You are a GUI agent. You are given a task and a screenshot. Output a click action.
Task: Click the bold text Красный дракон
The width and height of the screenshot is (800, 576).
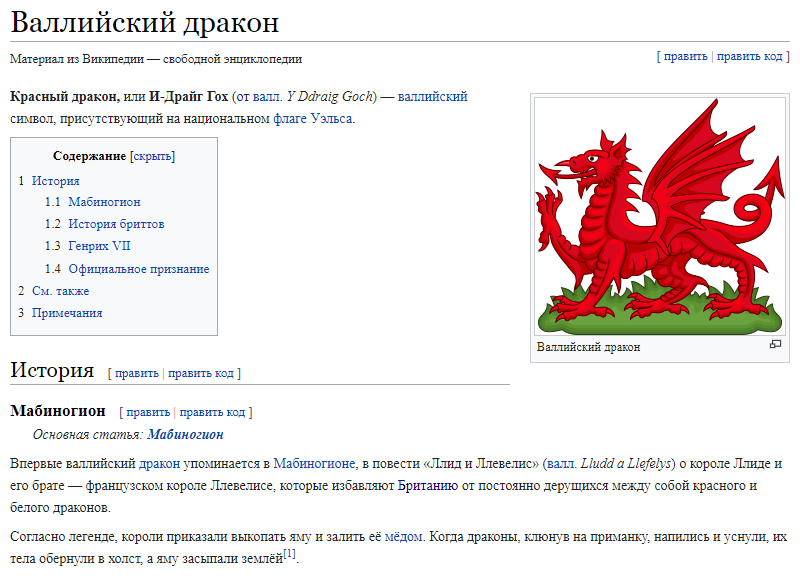coord(65,96)
